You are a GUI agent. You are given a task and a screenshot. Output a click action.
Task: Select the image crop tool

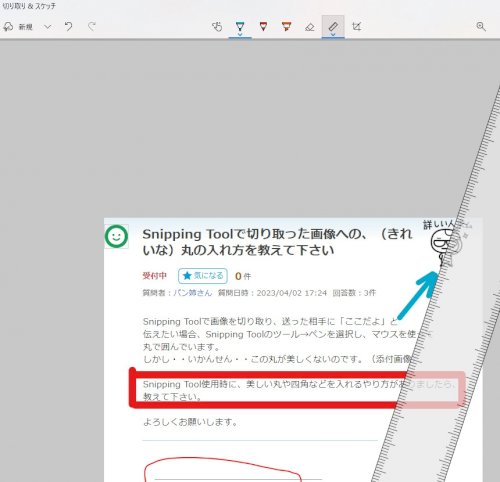(x=356, y=26)
